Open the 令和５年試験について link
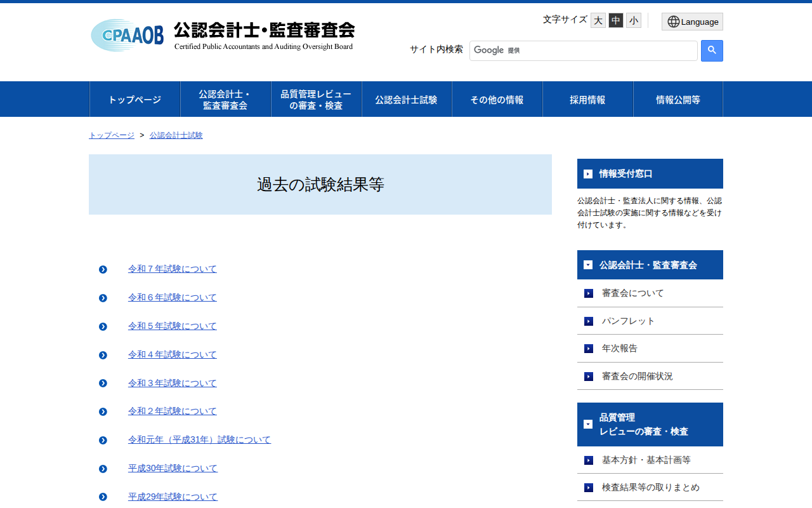This screenshot has width=812, height=508. coord(173,326)
